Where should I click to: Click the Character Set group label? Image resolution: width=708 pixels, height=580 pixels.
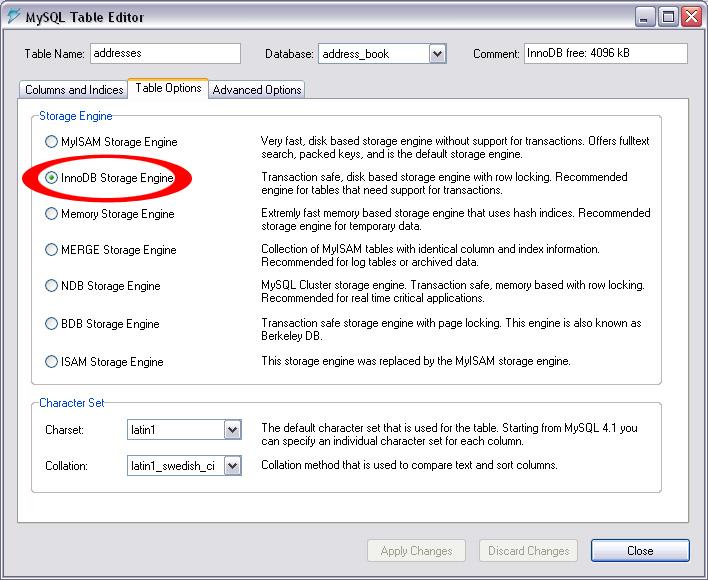[x=71, y=403]
